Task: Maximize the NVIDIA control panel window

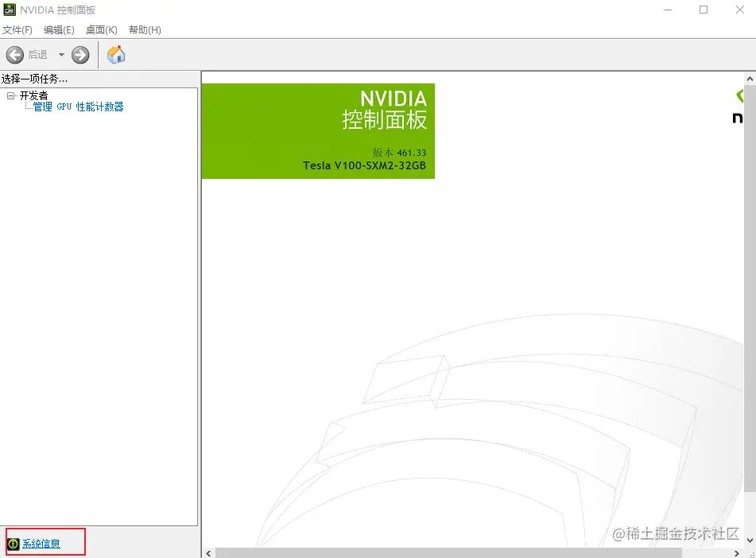Action: 704,10
